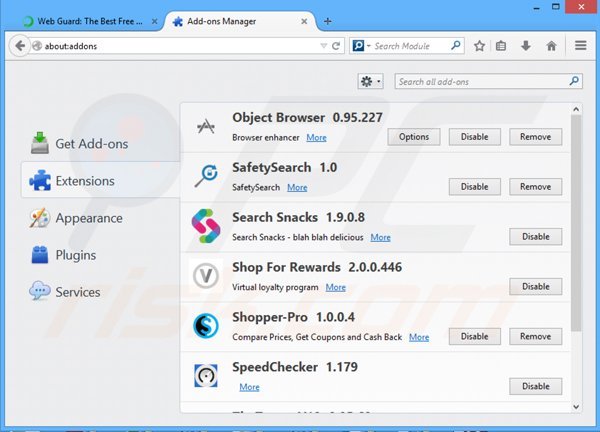Screen dimensions: 600x432
Task: Click the Shopper-Pro extension icon
Action: click(206, 326)
